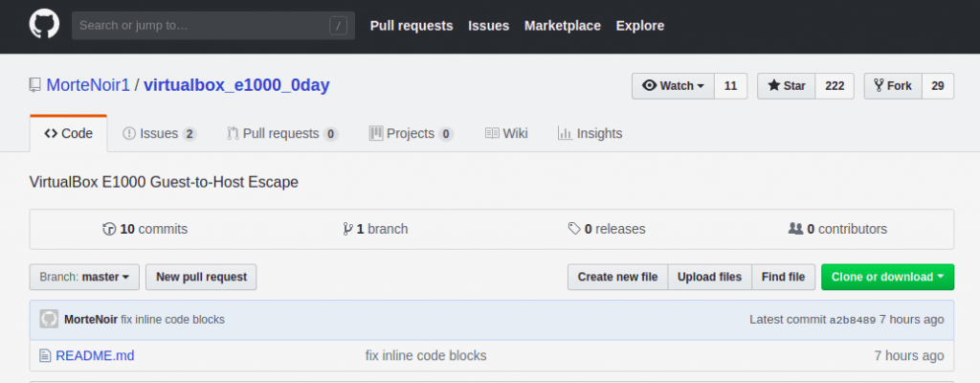Switch to the Code tab
Viewport: 980px width, 383px height.
pos(69,133)
